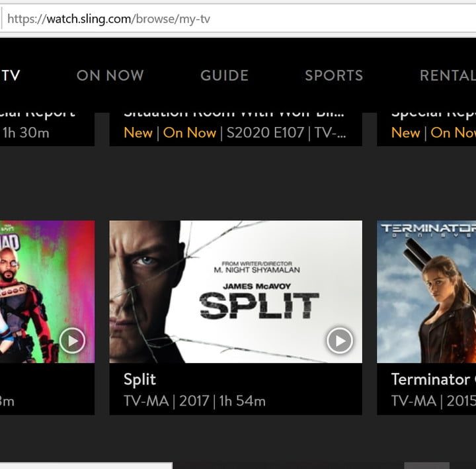Screen dimensions: 476x469
Task: Click the New label on Situation Room
Action: 138,133
